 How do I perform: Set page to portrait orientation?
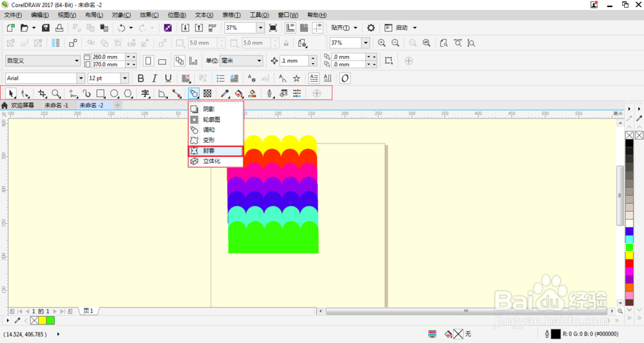[x=148, y=60]
